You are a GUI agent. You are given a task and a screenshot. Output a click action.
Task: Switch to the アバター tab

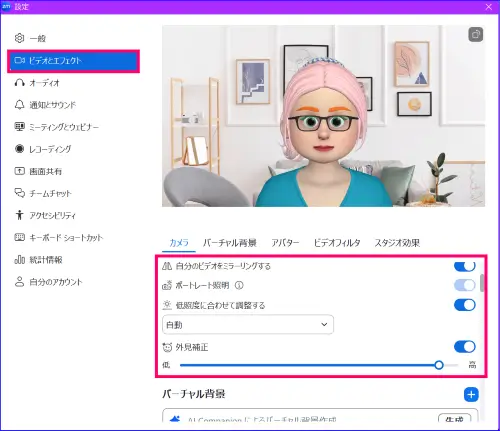click(x=285, y=243)
